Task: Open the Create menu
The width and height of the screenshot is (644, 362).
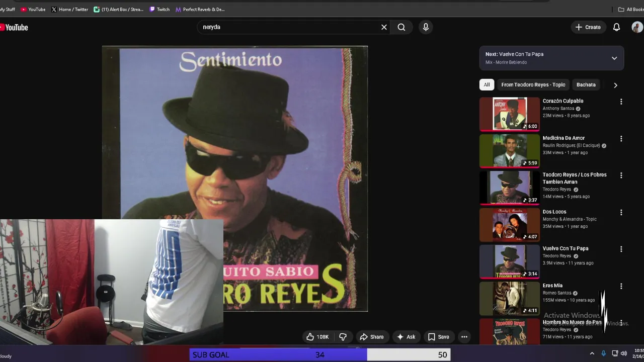Action: tap(588, 27)
